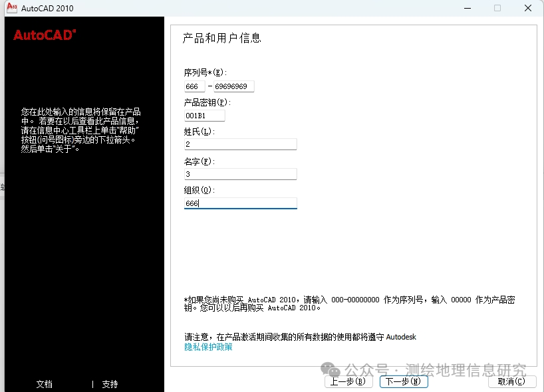Click the product key field showing 001B1
Viewport: 544px width, 392px height.
click(x=204, y=115)
